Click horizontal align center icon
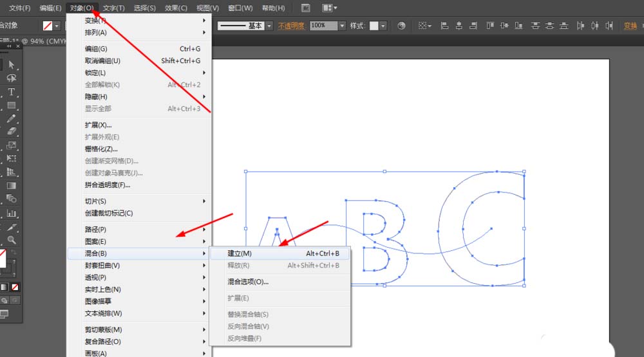The image size is (644, 357). click(460, 26)
